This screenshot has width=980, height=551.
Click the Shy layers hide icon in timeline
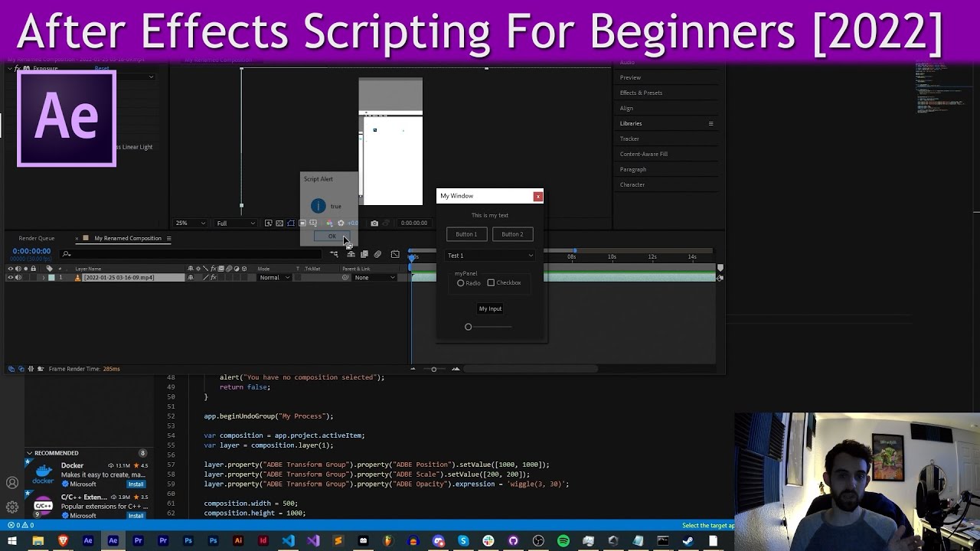[x=351, y=254]
